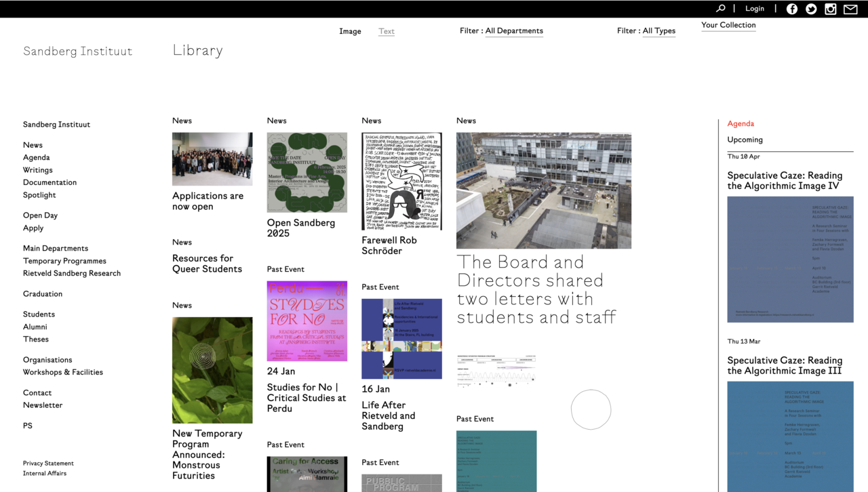Image resolution: width=868 pixels, height=492 pixels.
Task: Expand Main Departments in sidebar
Action: (56, 249)
